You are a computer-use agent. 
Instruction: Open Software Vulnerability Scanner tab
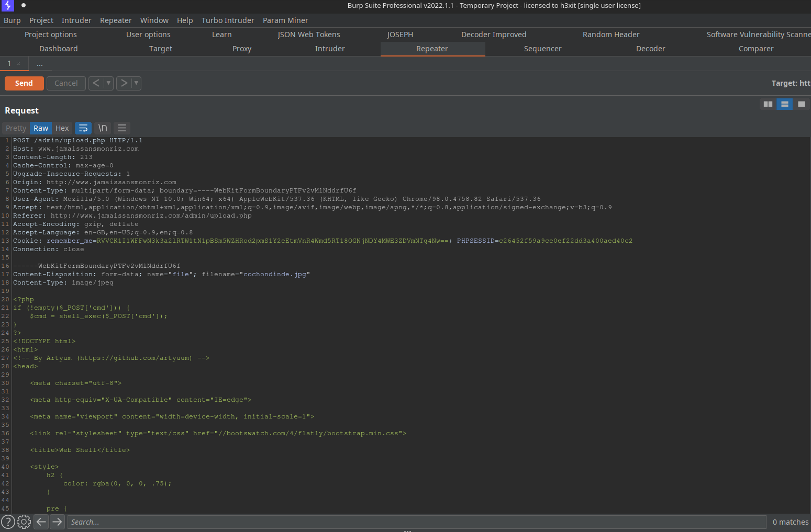pyautogui.click(x=758, y=35)
